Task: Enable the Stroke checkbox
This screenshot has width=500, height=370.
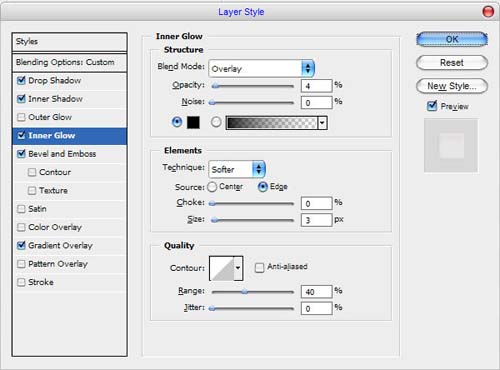Action: coord(21,282)
